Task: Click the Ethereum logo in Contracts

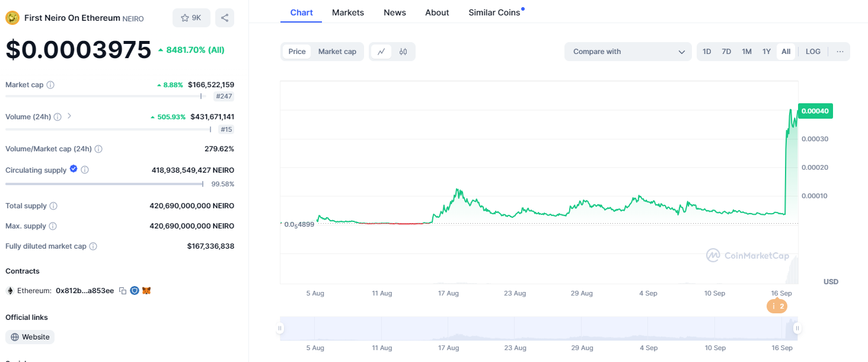Action: (9, 291)
